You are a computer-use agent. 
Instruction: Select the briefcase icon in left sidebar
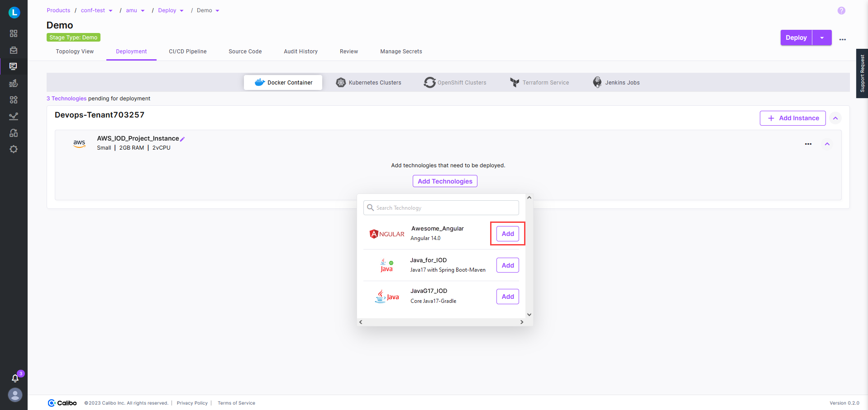coord(14,50)
